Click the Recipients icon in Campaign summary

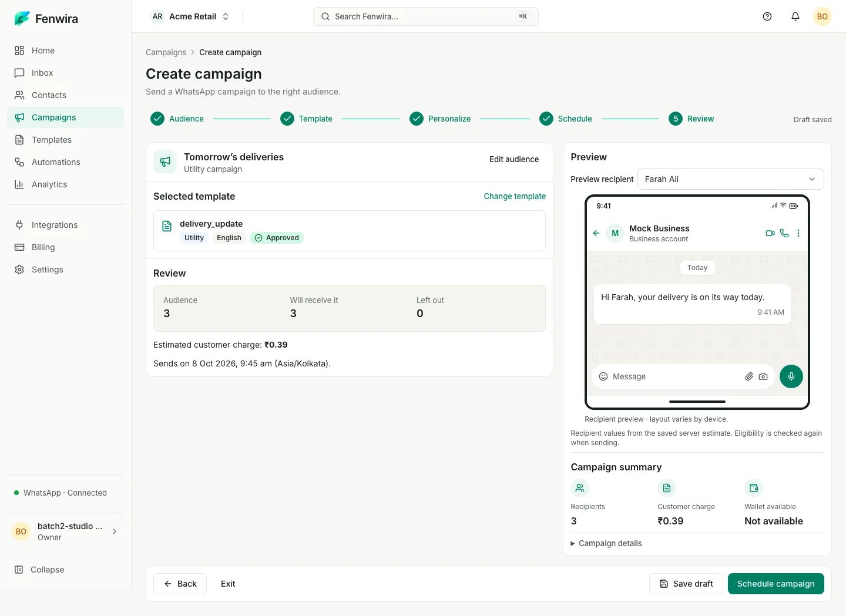click(x=580, y=488)
